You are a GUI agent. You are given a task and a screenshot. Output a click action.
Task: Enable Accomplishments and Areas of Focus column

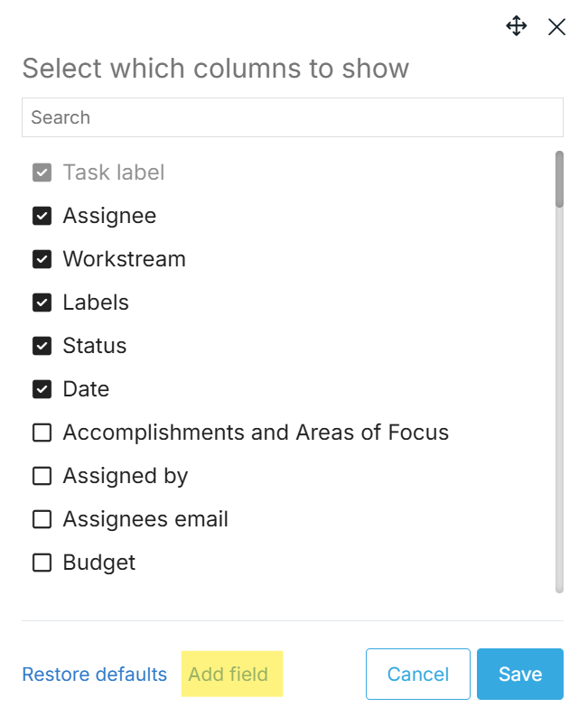click(x=42, y=433)
